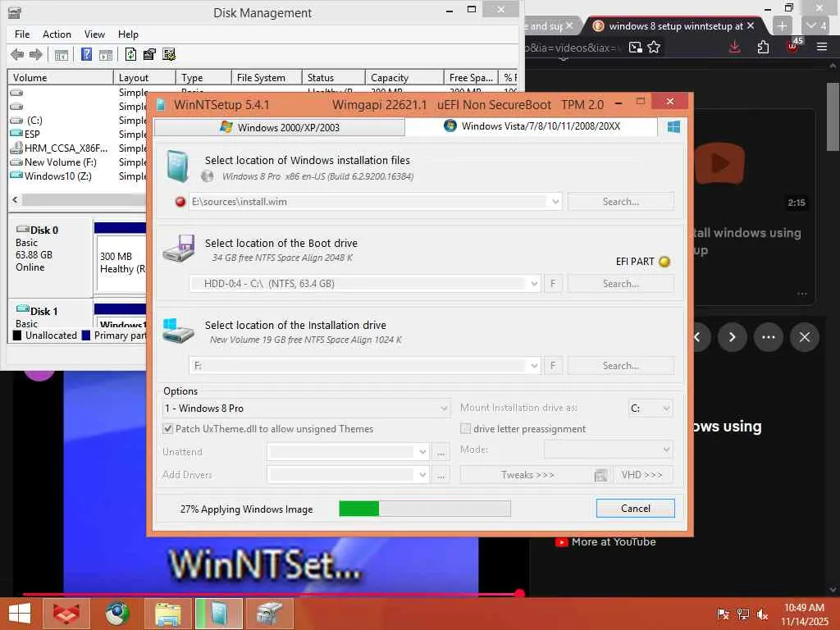Image resolution: width=840 pixels, height=630 pixels.
Task: Open the Windows Start button
Action: pyautogui.click(x=20, y=614)
